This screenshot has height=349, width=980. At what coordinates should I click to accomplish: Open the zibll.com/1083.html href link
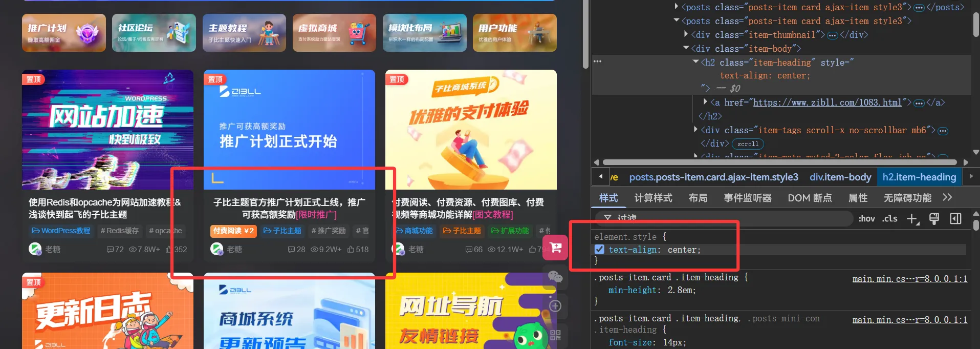pyautogui.click(x=827, y=102)
